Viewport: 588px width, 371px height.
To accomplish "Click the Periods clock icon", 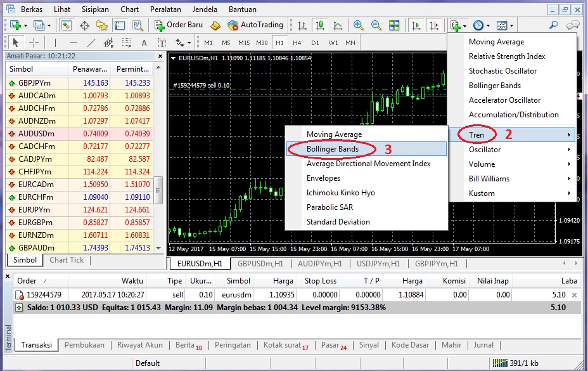I will click(478, 25).
